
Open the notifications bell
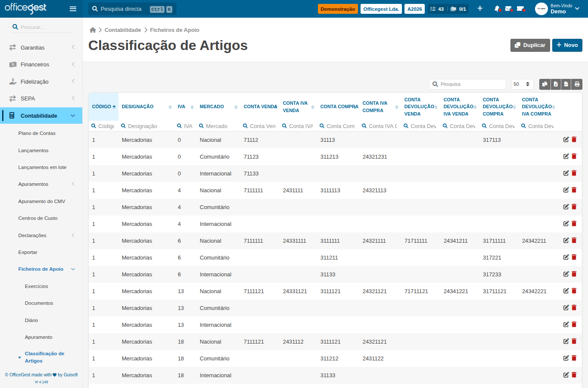(497, 9)
